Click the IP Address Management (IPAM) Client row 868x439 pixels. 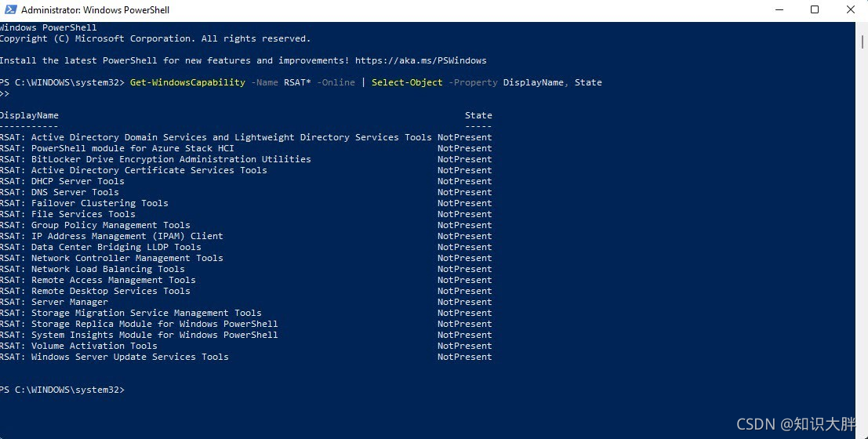tap(245, 236)
